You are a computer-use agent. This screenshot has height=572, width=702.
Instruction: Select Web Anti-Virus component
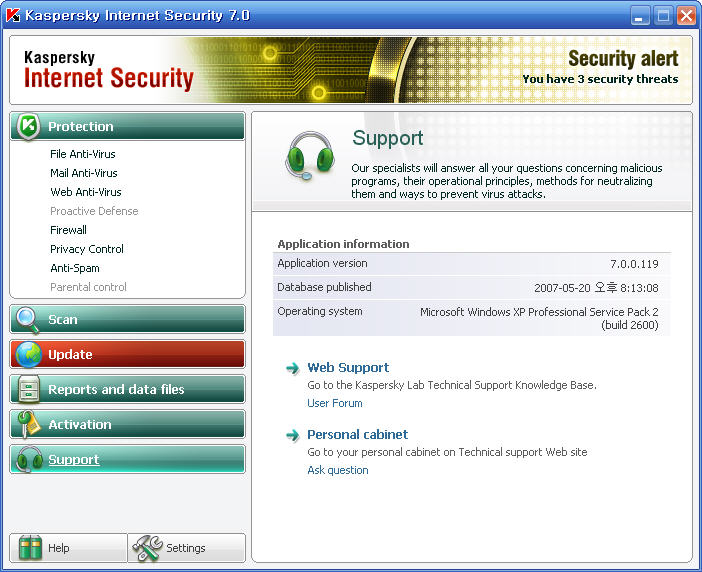[x=86, y=192]
